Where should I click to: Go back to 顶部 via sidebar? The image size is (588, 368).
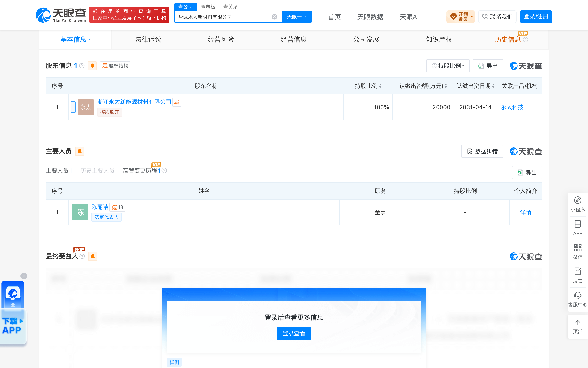point(578,326)
